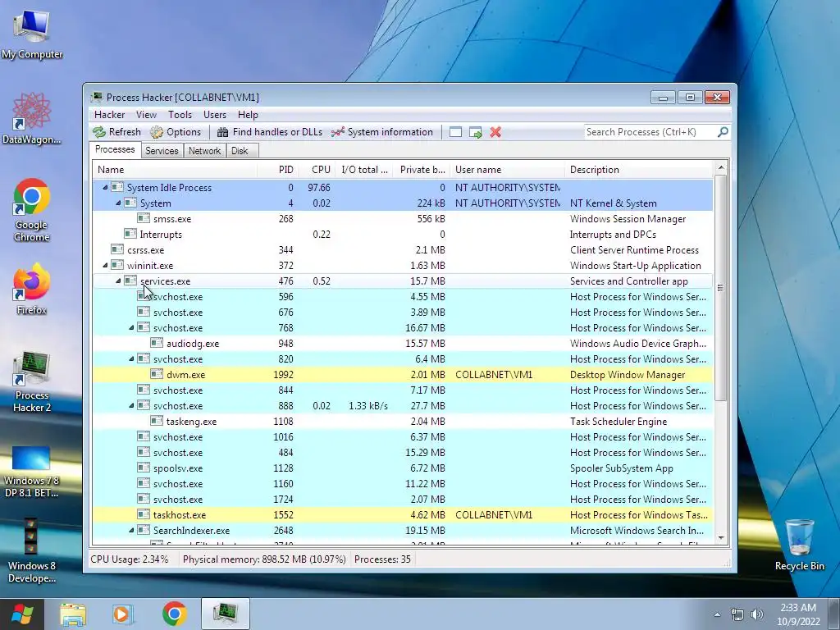
Task: Click Find handles or DLLs
Action: [270, 132]
